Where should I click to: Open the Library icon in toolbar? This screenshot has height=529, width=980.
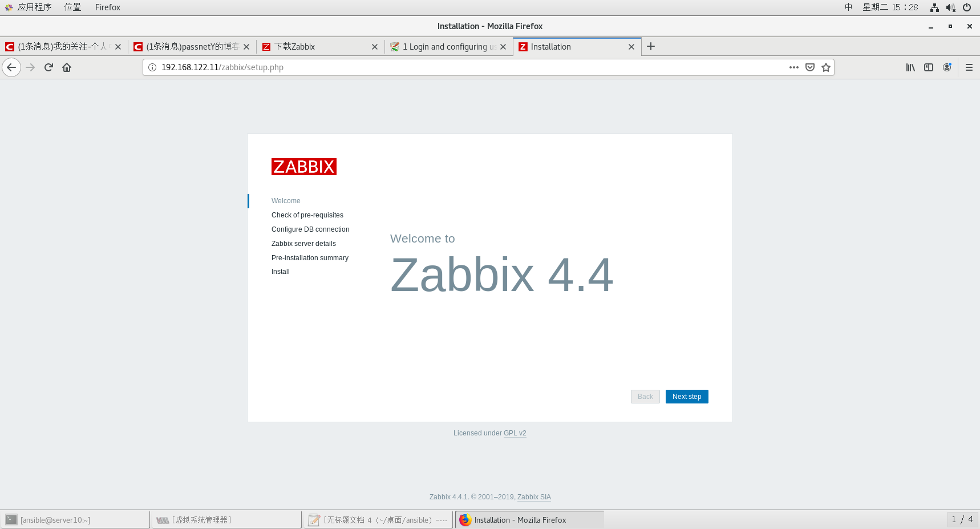(x=910, y=67)
